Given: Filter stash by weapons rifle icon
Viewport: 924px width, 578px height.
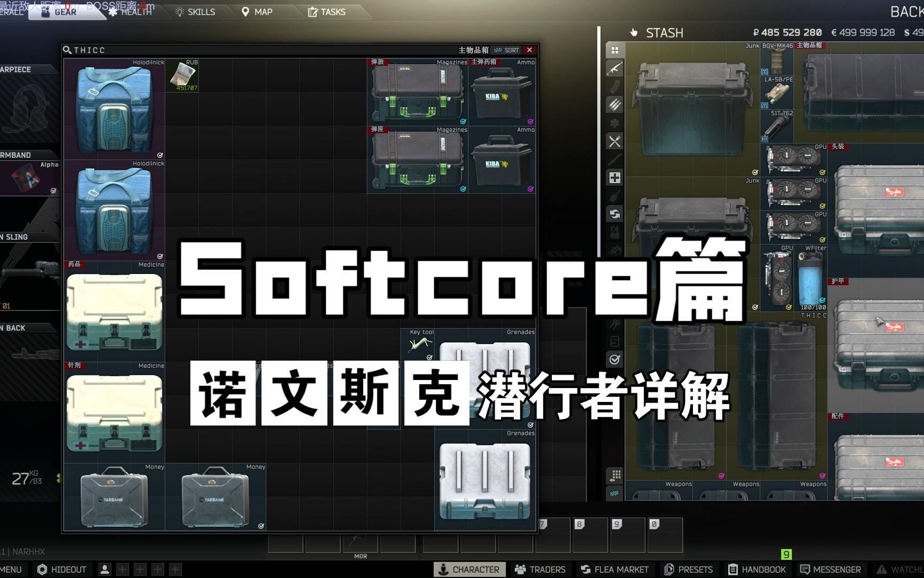Looking at the screenshot, I should tap(615, 69).
